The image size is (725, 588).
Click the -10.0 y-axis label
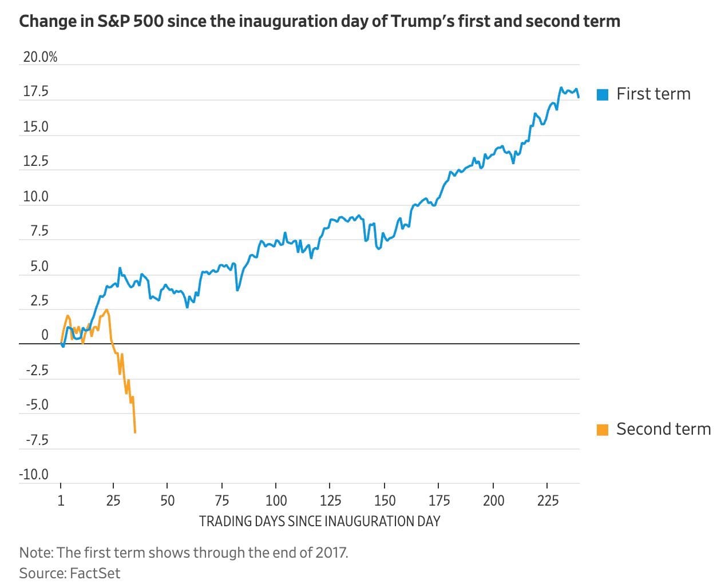pos(34,475)
